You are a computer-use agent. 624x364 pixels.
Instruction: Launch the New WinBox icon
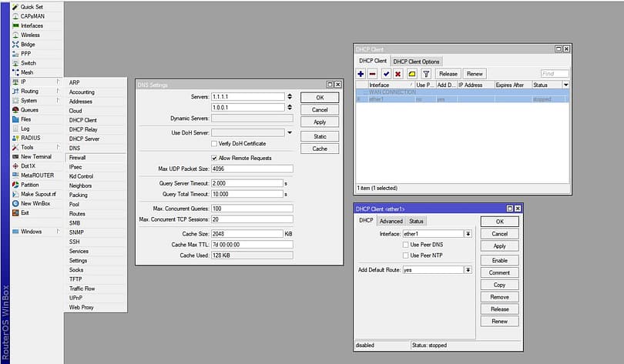(x=15, y=203)
